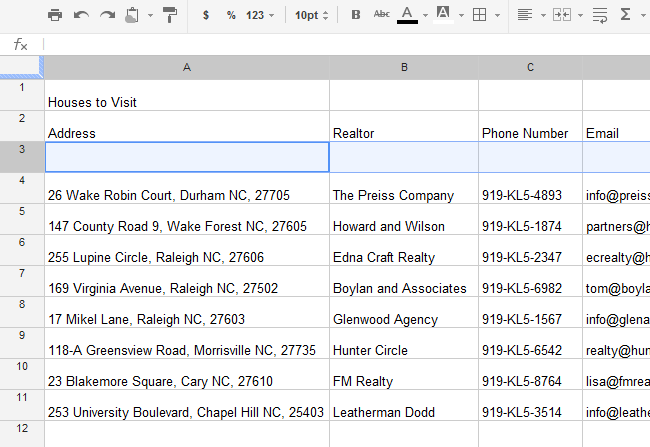Click the Redo arrow
The width and height of the screenshot is (650, 447).
(x=107, y=15)
